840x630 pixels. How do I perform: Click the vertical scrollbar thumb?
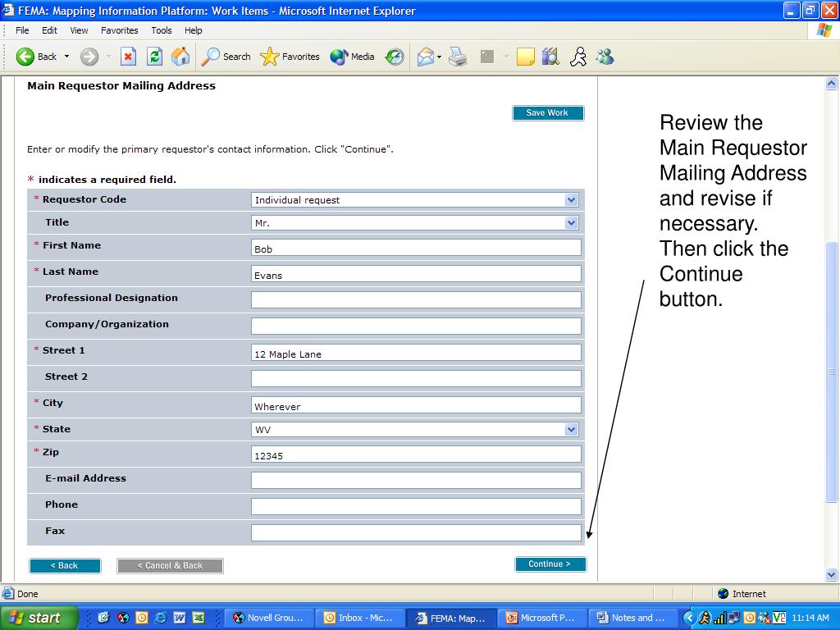click(x=832, y=372)
